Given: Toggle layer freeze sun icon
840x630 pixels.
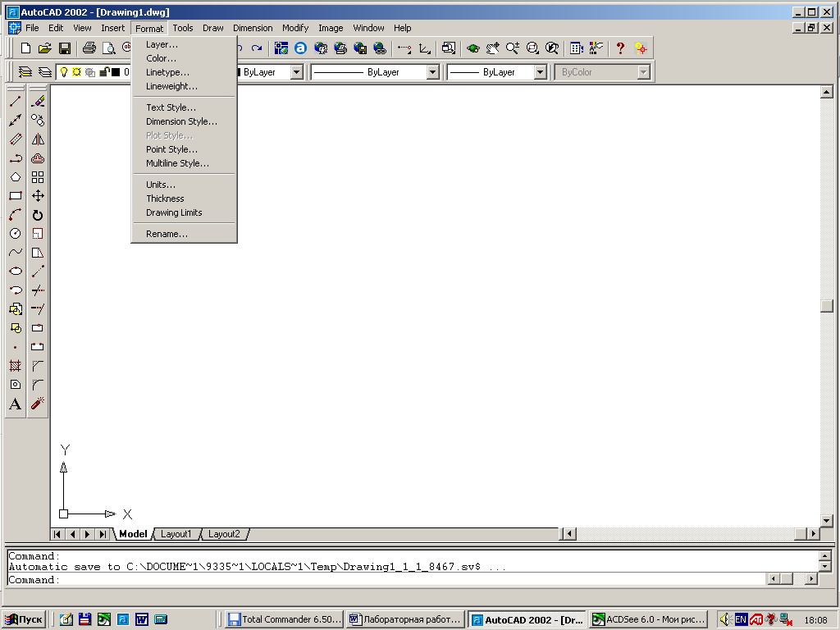Looking at the screenshot, I should 76,72.
